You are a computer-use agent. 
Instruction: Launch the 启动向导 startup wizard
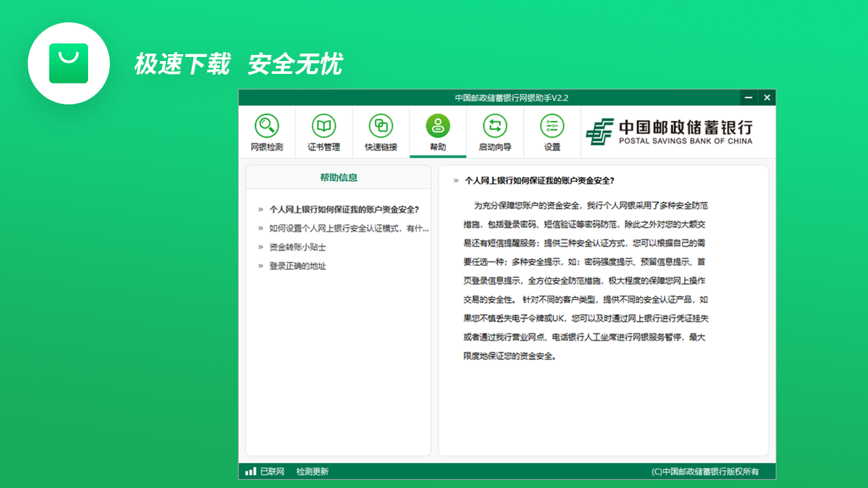tap(495, 131)
